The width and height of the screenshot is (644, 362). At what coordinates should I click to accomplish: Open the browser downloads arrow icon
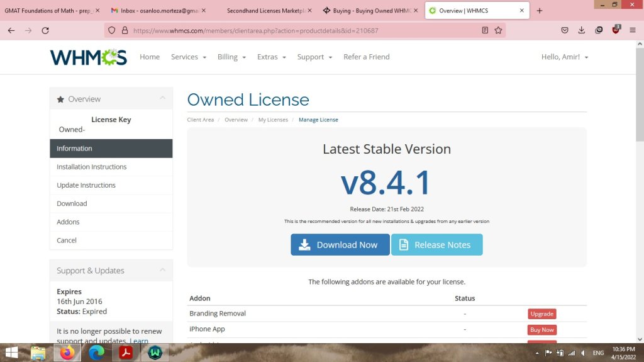pos(582,30)
